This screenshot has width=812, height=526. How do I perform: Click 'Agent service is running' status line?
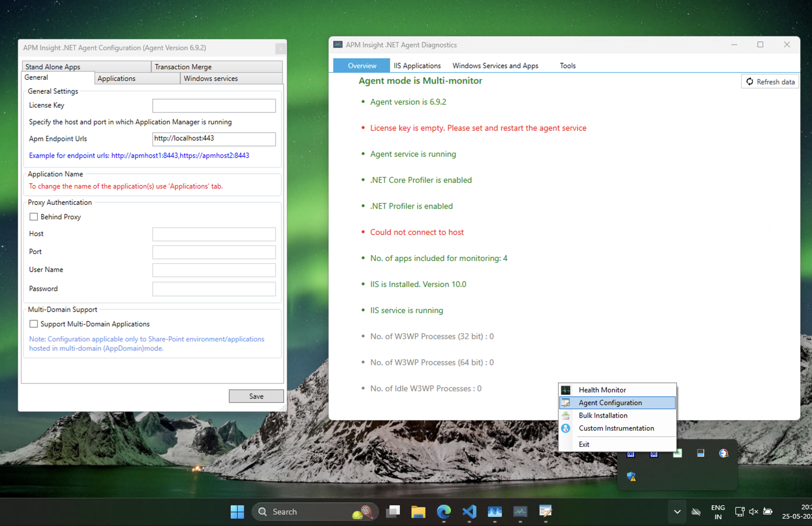[413, 154]
